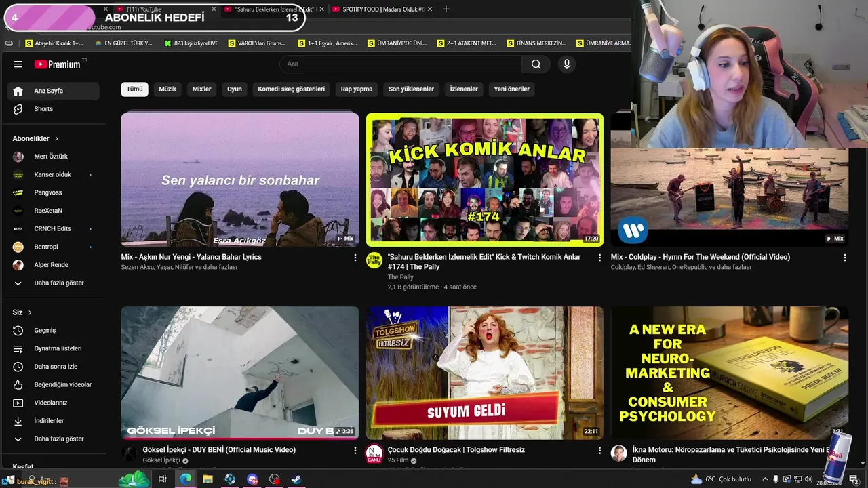Start voice search with microphone icon
868x488 pixels.
(x=567, y=64)
